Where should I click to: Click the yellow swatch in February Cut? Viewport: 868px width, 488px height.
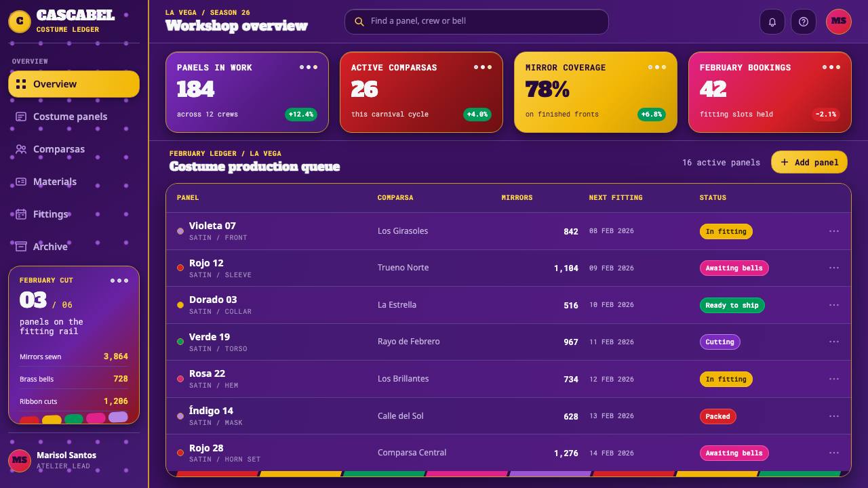click(x=52, y=420)
